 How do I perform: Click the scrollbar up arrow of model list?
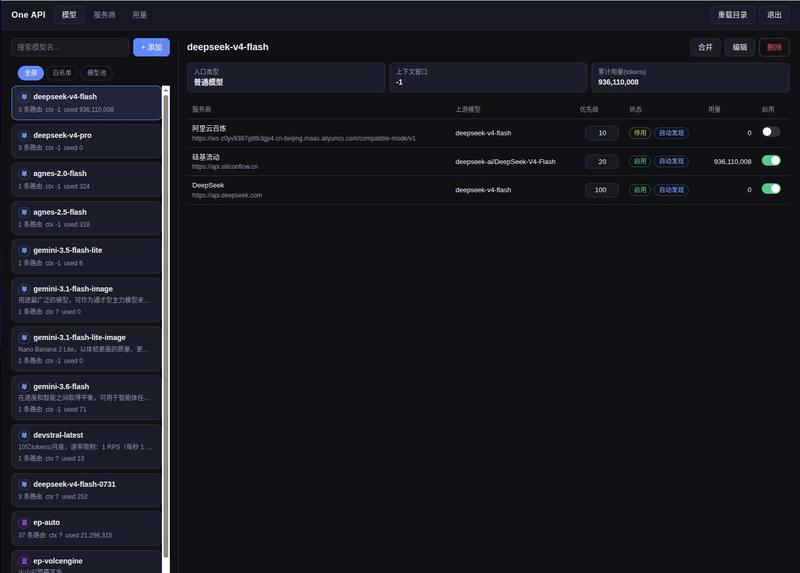point(166,90)
